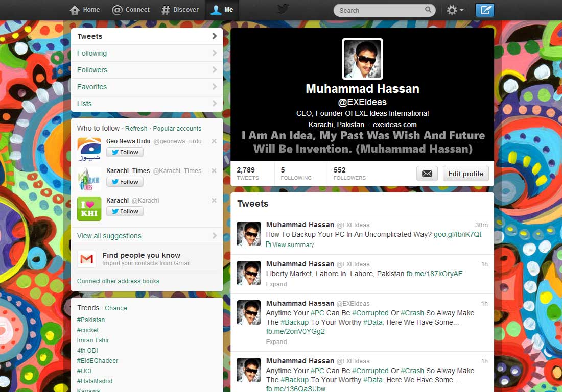The image size is (562, 392).
Task: Click the search magnifier icon
Action: 428,10
